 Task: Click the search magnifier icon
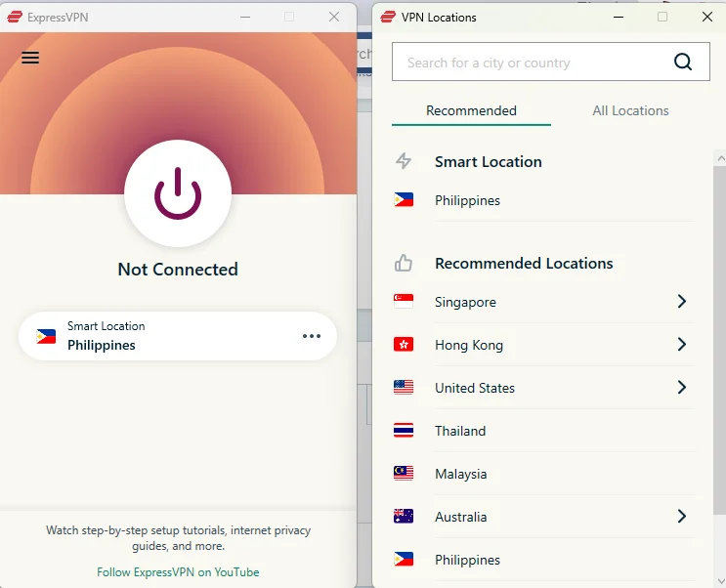pos(682,62)
